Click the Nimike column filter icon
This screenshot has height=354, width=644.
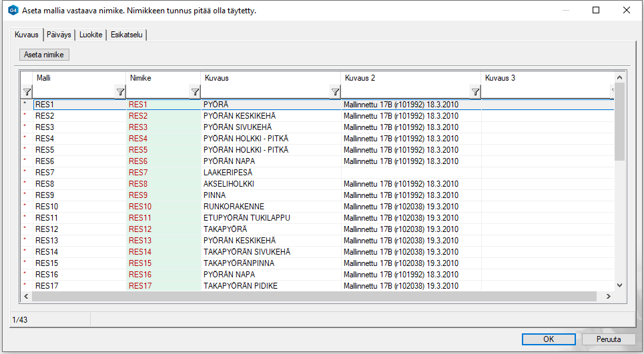pos(195,92)
